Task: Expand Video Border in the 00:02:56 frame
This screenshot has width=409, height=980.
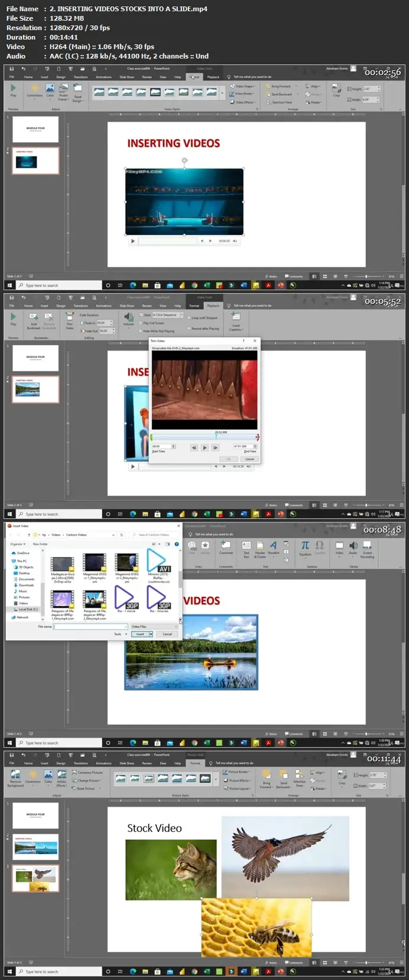Action: [243, 94]
